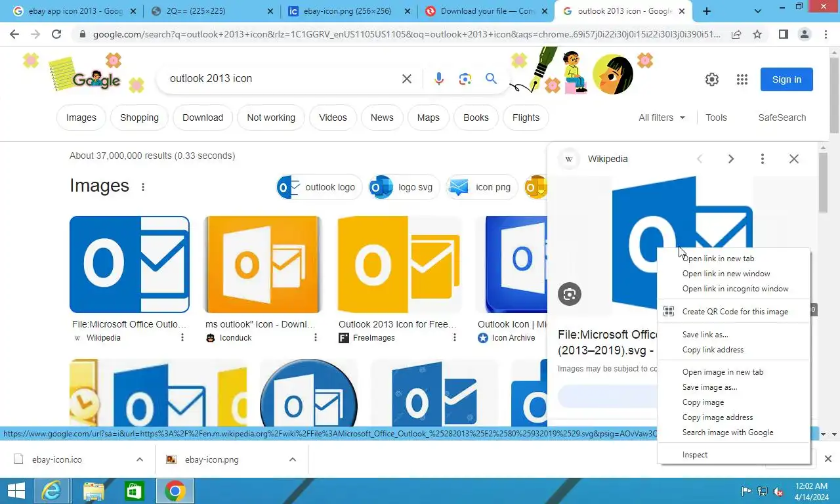This screenshot has width=840, height=504.
Task: Click the Sign in button
Action: (786, 79)
